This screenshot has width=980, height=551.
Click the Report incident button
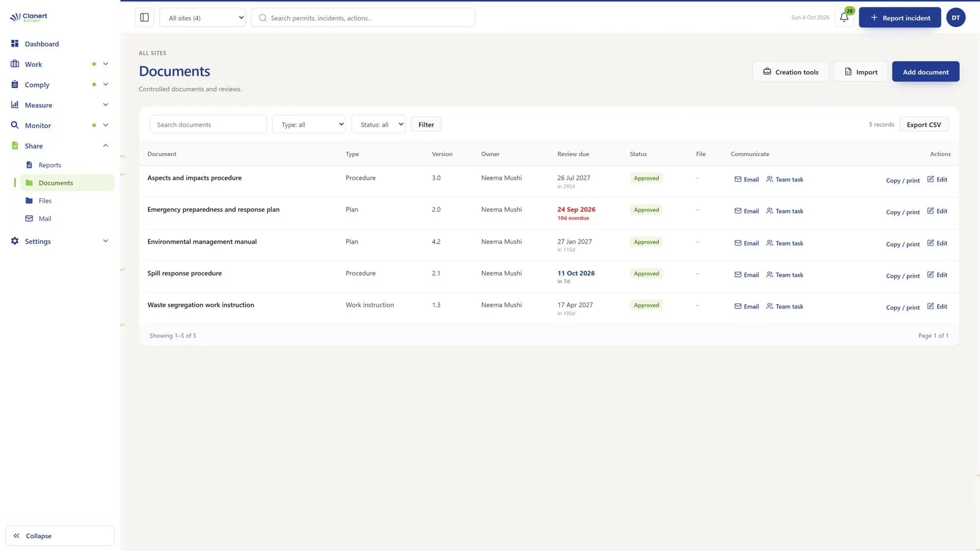[900, 18]
